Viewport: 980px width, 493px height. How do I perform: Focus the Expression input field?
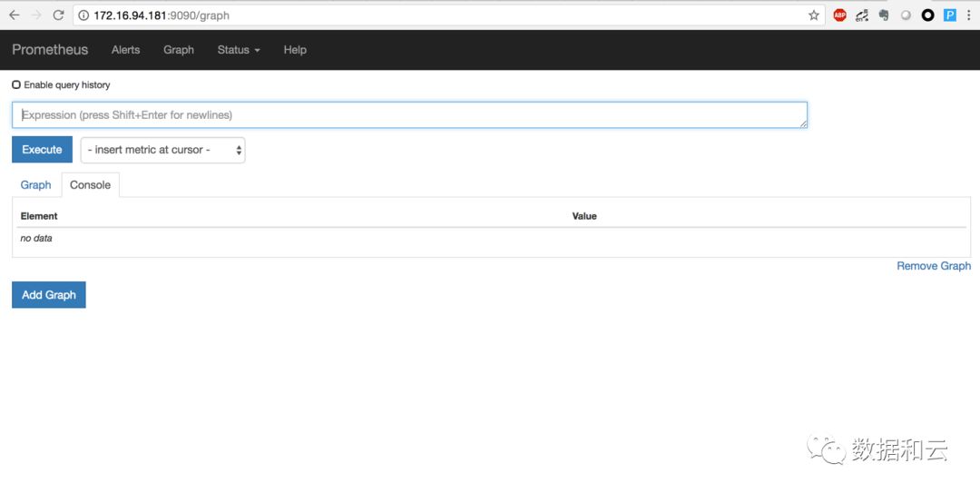click(409, 115)
